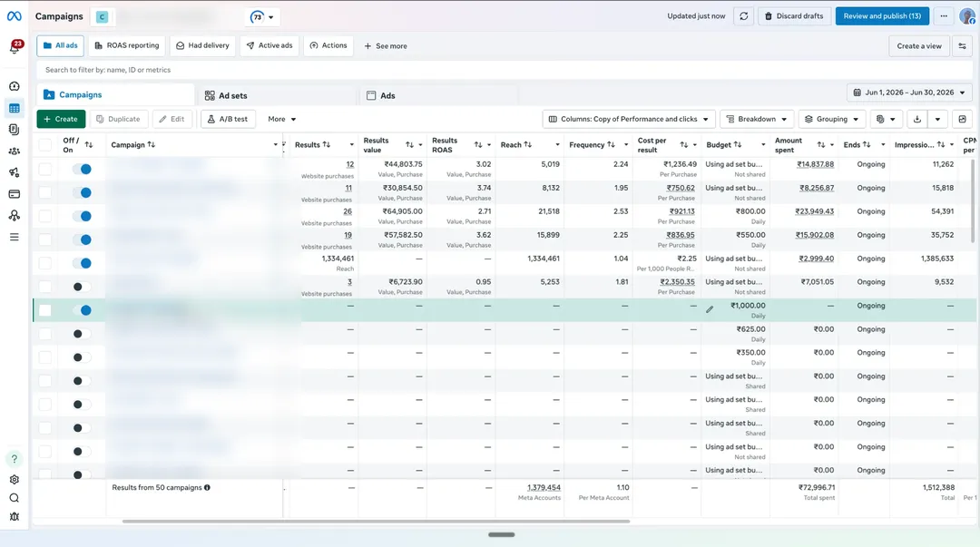The image size is (980, 547).
Task: Open Help question mark icon
Action: click(15, 459)
